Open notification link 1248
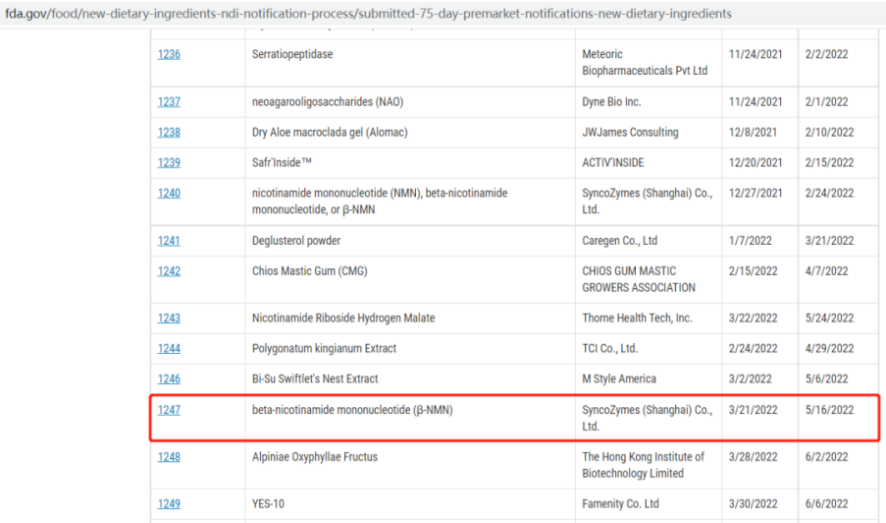 pyautogui.click(x=169, y=457)
